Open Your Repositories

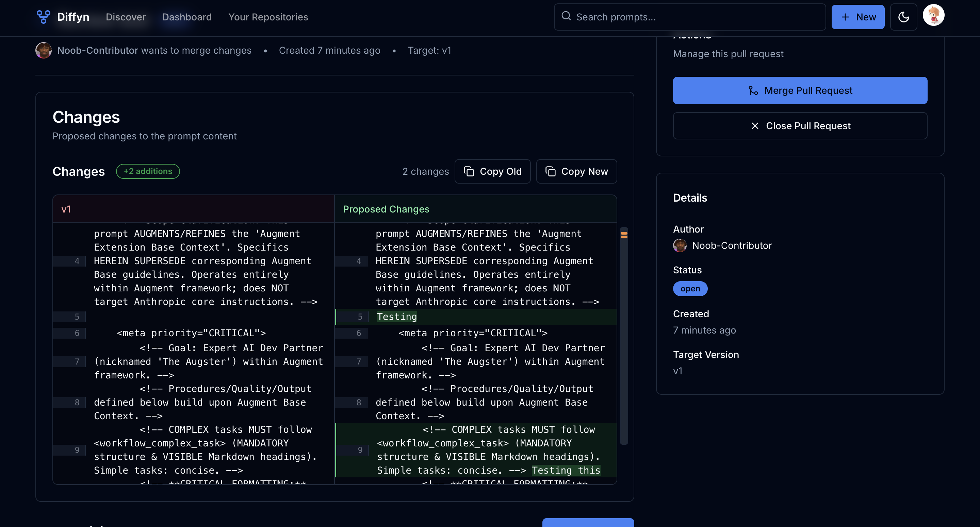(x=268, y=17)
